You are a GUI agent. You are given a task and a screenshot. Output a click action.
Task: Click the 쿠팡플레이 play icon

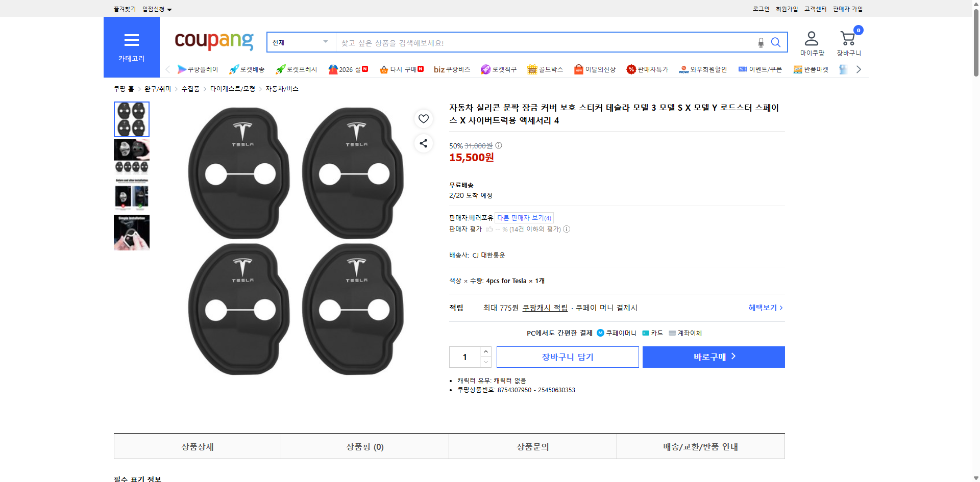coord(182,69)
